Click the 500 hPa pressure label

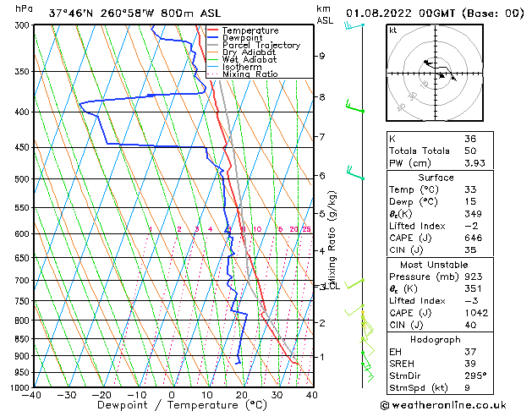tap(24, 179)
